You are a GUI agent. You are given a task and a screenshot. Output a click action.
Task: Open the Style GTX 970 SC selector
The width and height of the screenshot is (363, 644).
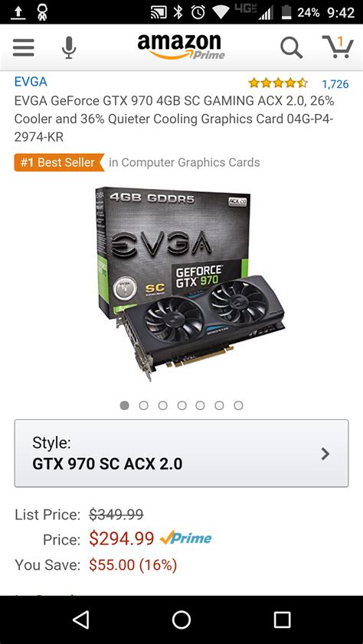click(181, 453)
